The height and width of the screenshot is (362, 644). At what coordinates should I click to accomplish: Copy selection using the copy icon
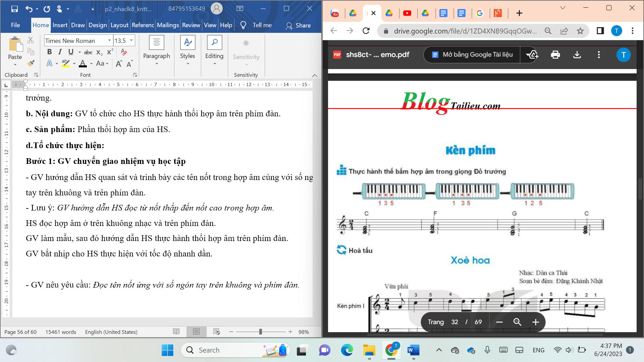31,52
